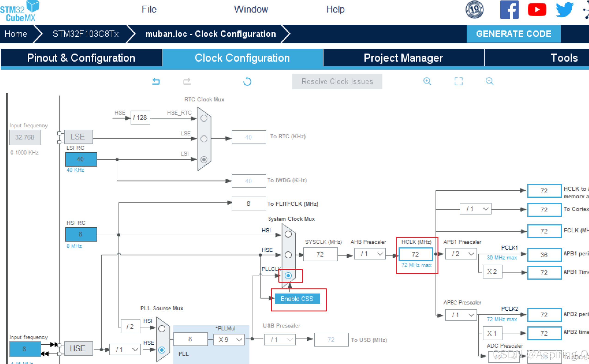Select LSE source in RTC Clock Mux
This screenshot has width=589, height=364.
tap(204, 139)
